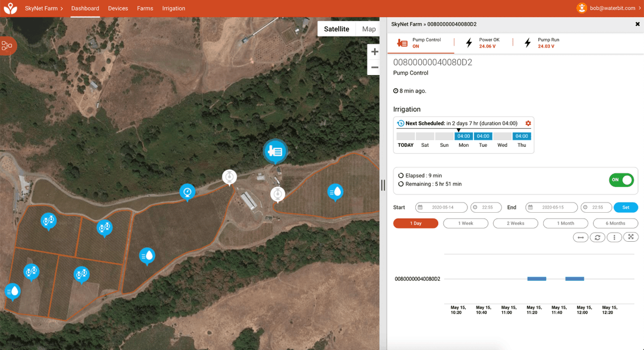Select the 1 Week range
This screenshot has height=350, width=644.
(466, 224)
